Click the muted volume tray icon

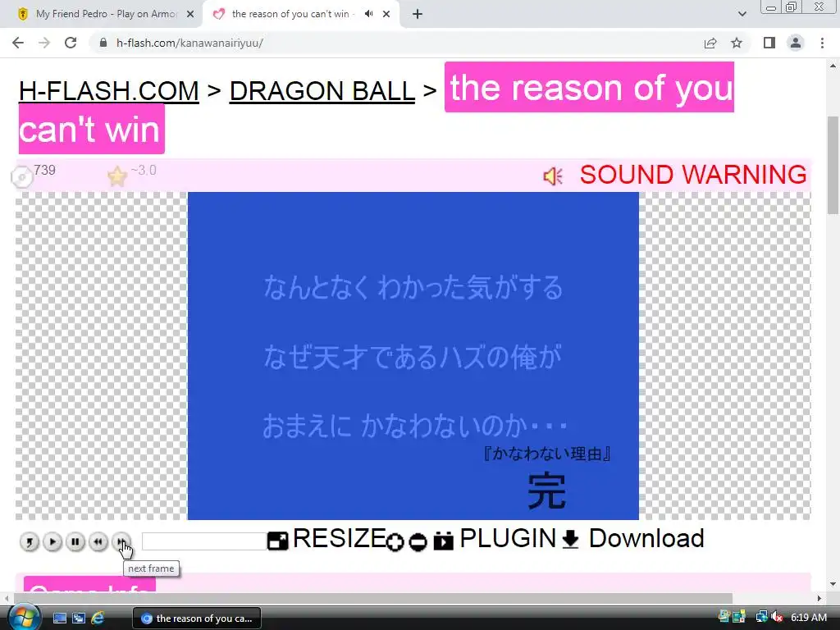coord(777,618)
